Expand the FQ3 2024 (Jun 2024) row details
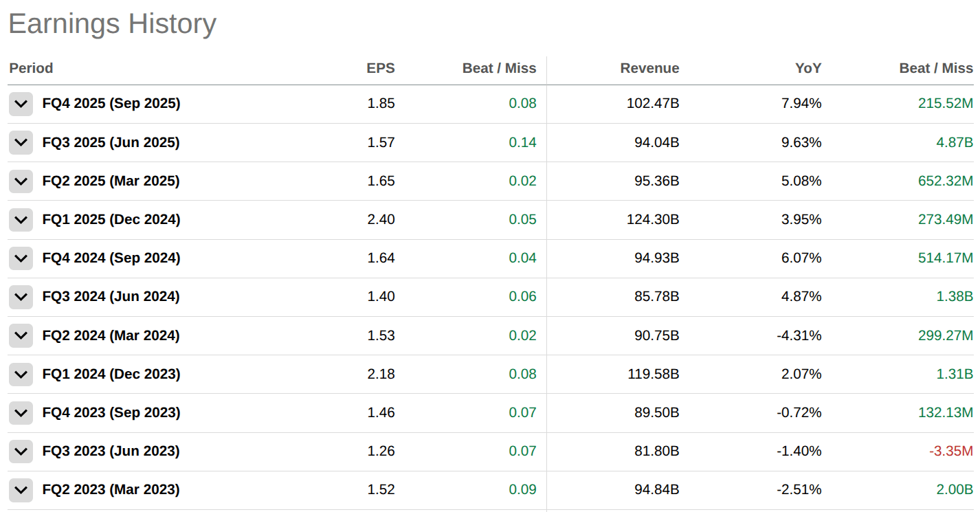Screen dimensions: 980x512 (21, 296)
